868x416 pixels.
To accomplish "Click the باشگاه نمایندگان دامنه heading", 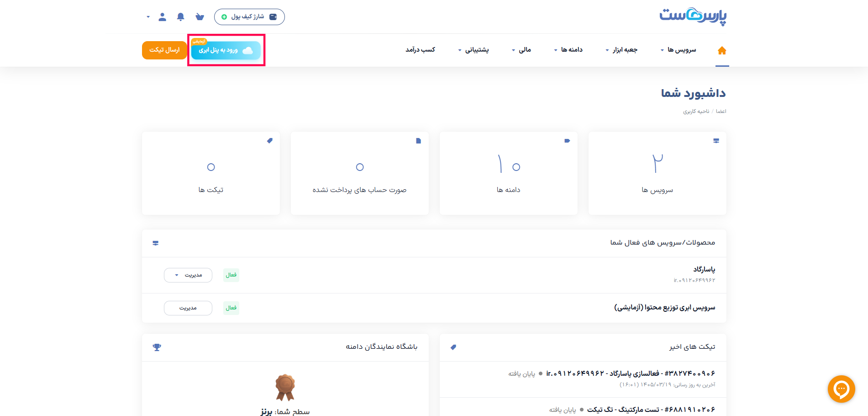I will 382,347.
